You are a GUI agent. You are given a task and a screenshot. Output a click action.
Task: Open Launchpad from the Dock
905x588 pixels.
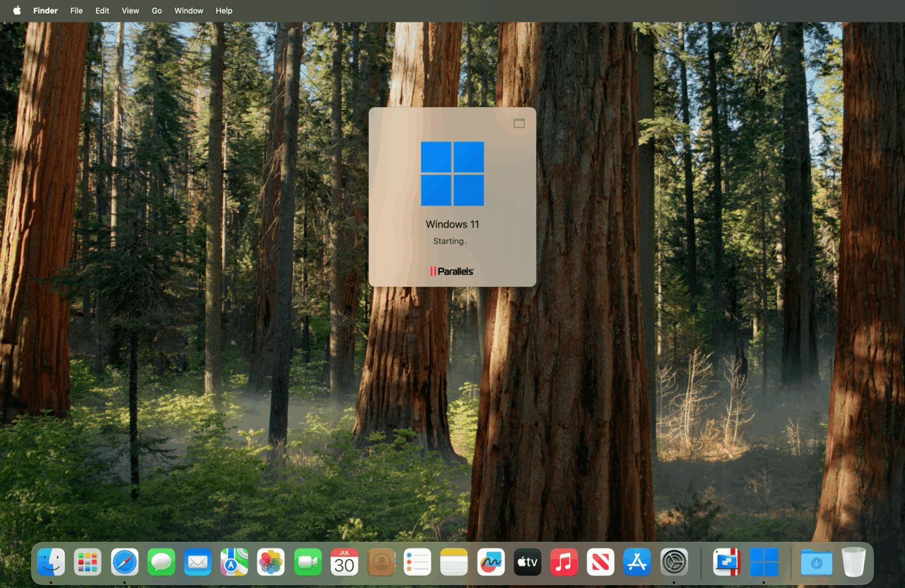coord(87,561)
